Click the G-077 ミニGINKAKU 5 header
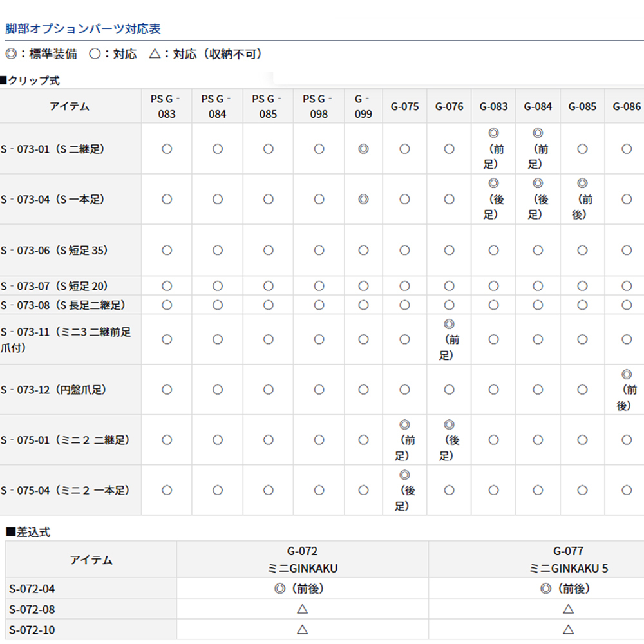 [x=568, y=559]
